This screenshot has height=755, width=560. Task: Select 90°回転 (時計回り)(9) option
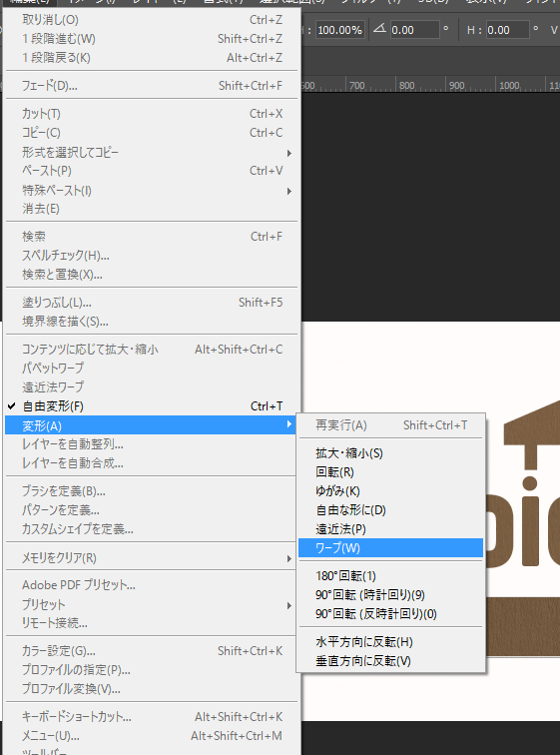(390, 595)
